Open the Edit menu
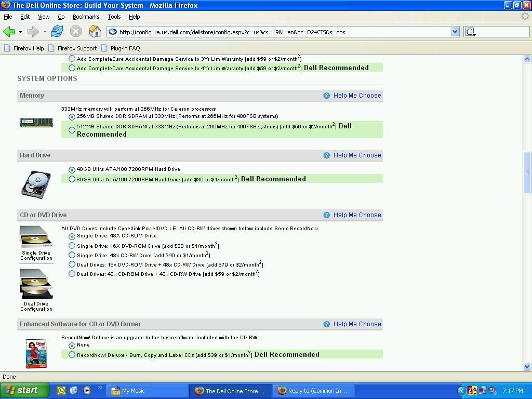532x399 pixels. 25,17
